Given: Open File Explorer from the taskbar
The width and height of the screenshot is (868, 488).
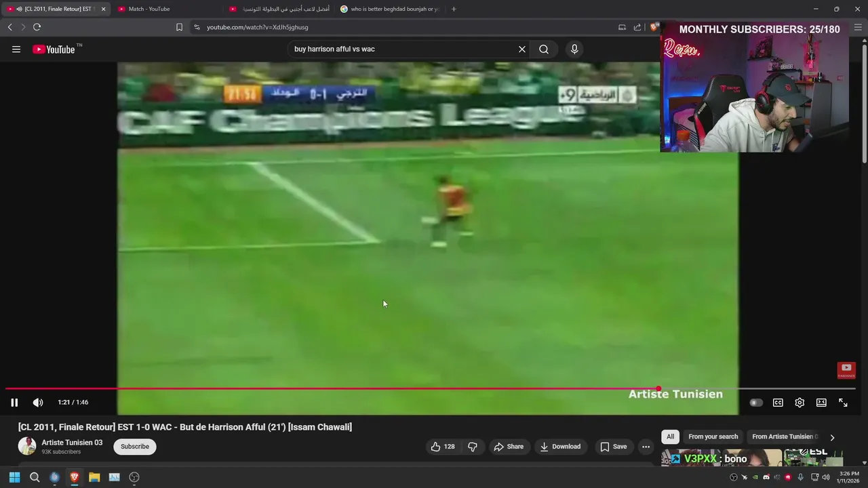Looking at the screenshot, I should tap(94, 477).
